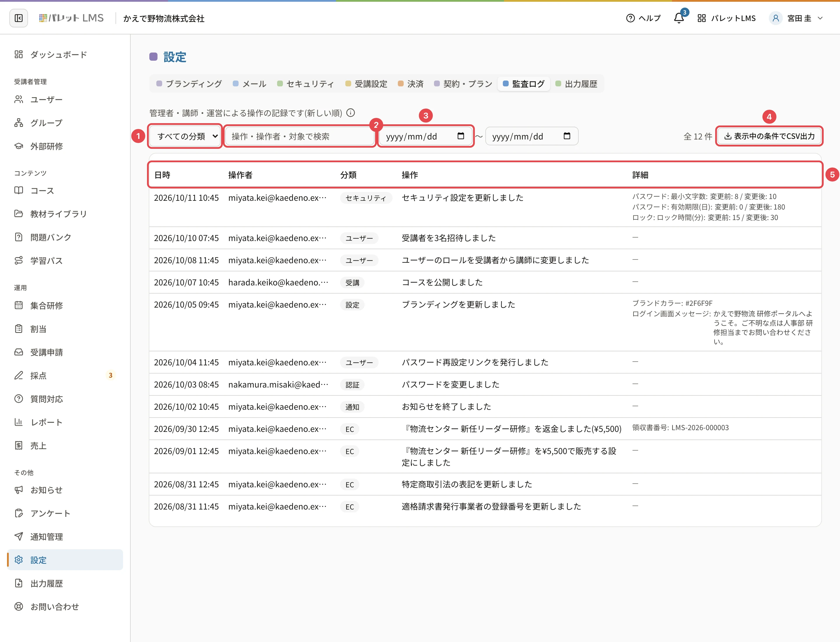Viewport: 840px width, 642px height.
Task: Open レポート in the sidebar
Action: (65, 422)
